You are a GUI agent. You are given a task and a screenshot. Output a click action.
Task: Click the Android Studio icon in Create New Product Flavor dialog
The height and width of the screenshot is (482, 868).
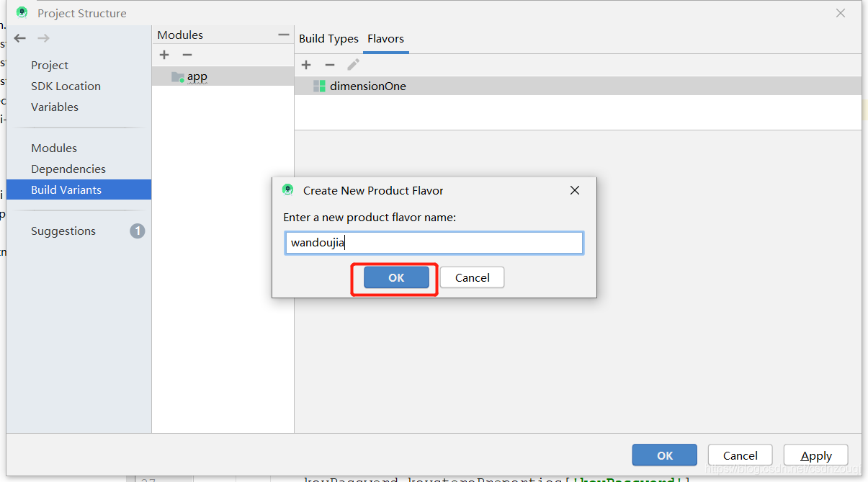coord(288,190)
